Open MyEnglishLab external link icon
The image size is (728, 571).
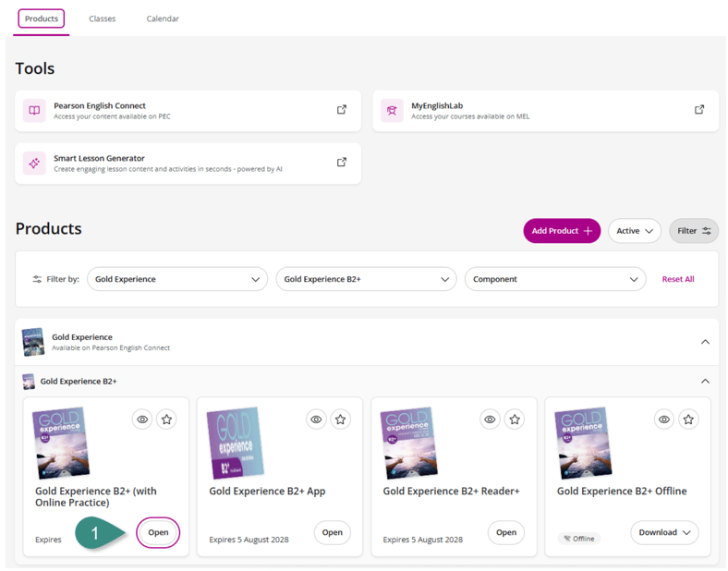coord(699,110)
